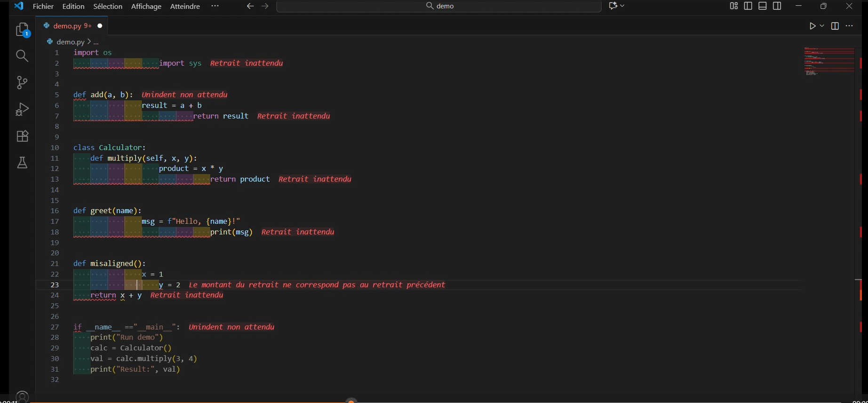Viewport: 868px width, 403px height.
Task: Click the 'y = 2' assignment
Action: pos(169,285)
